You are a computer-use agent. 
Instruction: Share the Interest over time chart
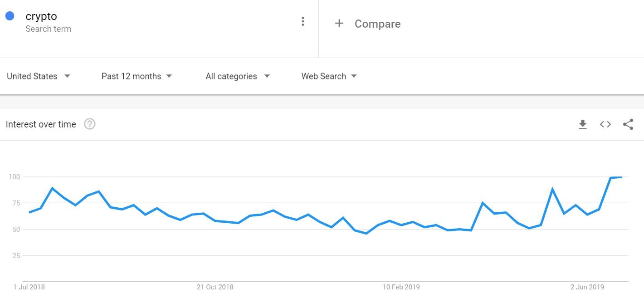coord(628,124)
